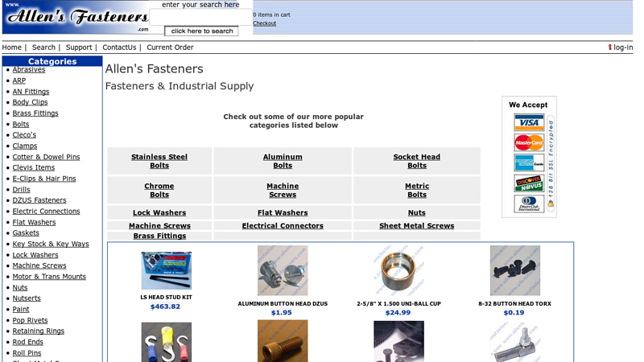Open the LS Head Stud Kit image

coord(167,270)
